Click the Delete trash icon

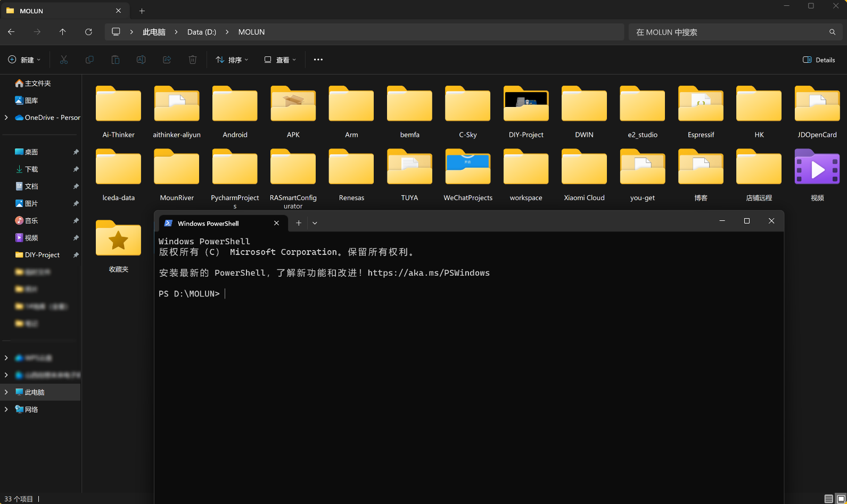[x=193, y=60]
